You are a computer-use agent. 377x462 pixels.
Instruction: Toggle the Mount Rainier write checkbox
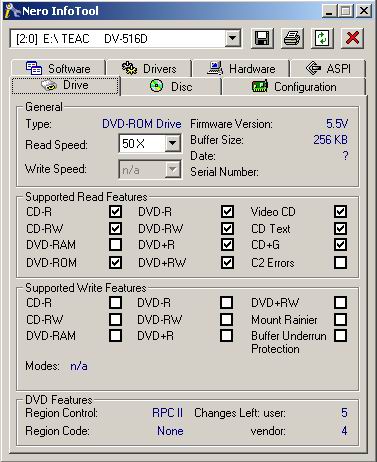click(340, 319)
